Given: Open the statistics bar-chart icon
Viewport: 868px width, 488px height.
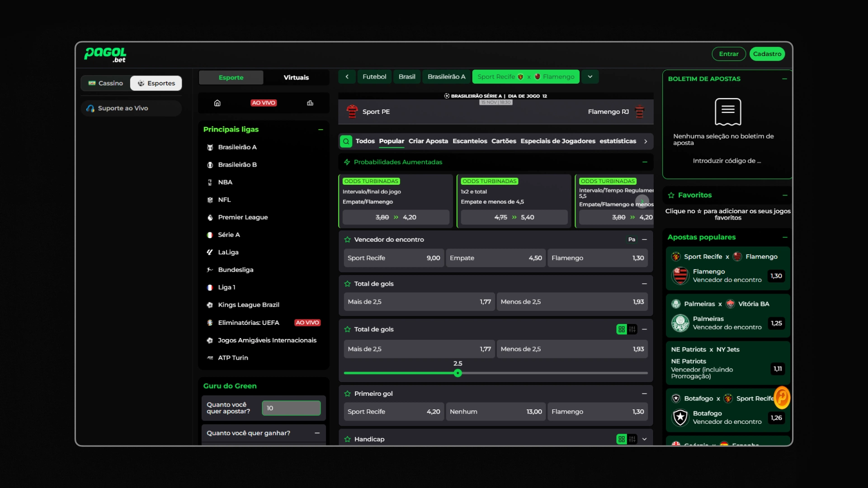Looking at the screenshot, I should (310, 103).
